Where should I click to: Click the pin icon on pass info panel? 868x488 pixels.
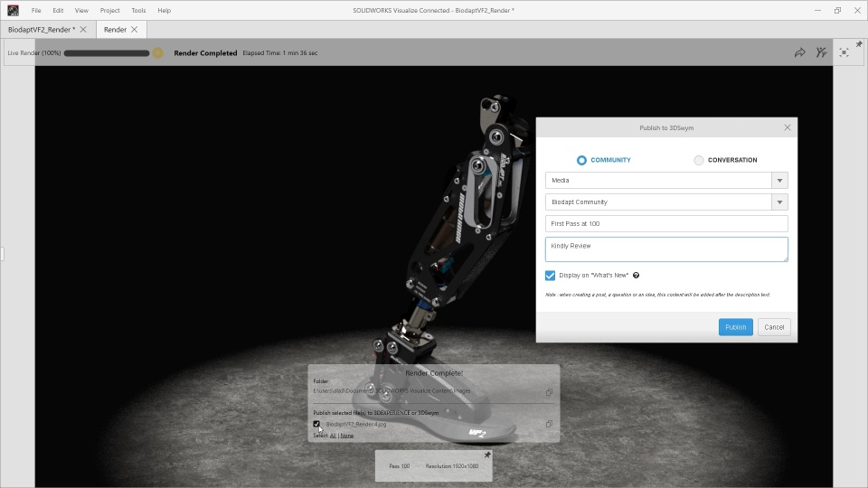coord(487,455)
